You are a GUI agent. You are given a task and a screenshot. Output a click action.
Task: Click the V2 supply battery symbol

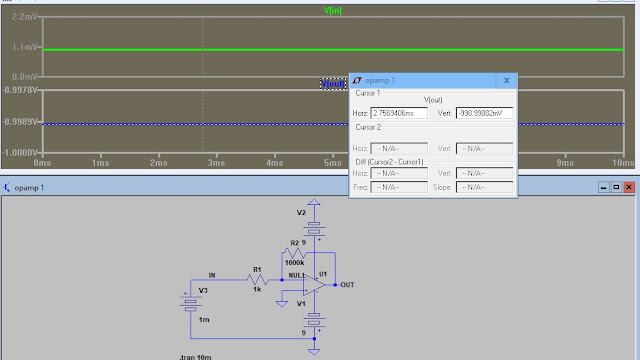point(314,229)
